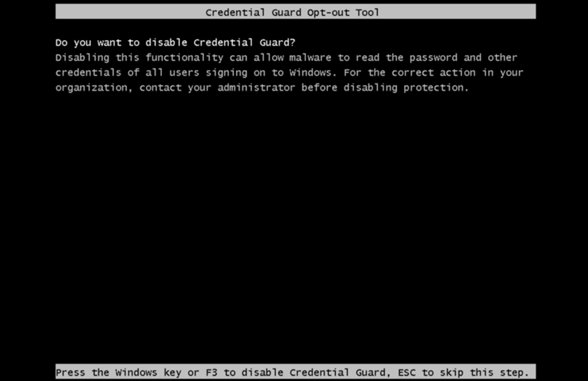The height and width of the screenshot is (381, 588).
Task: Click the word 'malware' in the warning text
Action: pos(310,58)
